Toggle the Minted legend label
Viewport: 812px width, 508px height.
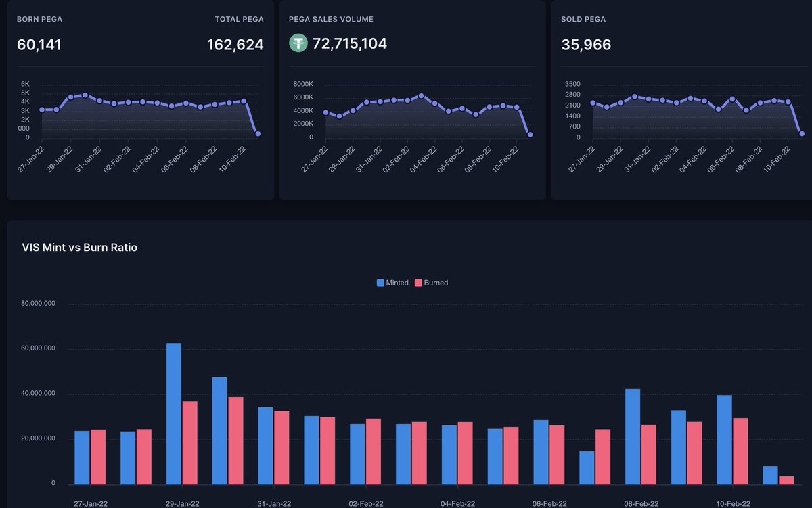[x=397, y=283]
